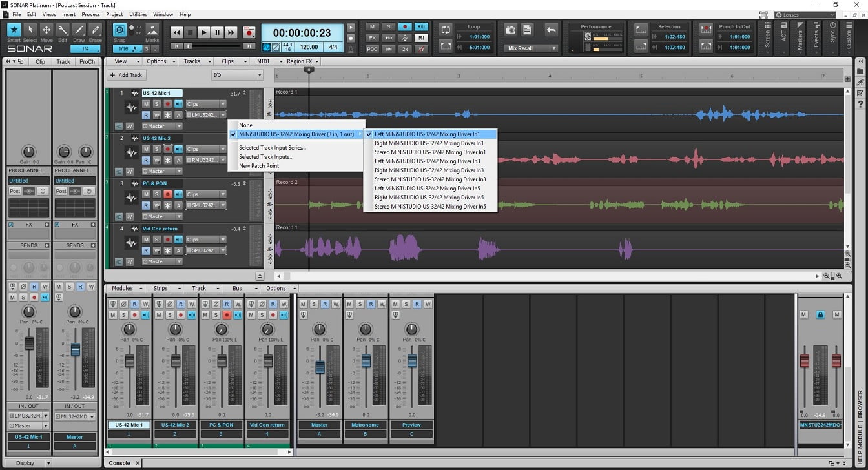
Task: Start playback with the Play button
Action: click(203, 32)
